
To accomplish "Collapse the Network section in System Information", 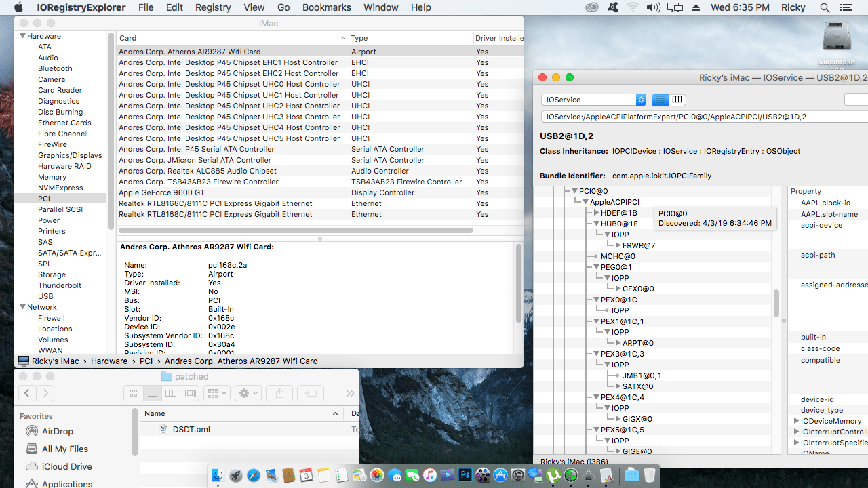I will tap(22, 307).
